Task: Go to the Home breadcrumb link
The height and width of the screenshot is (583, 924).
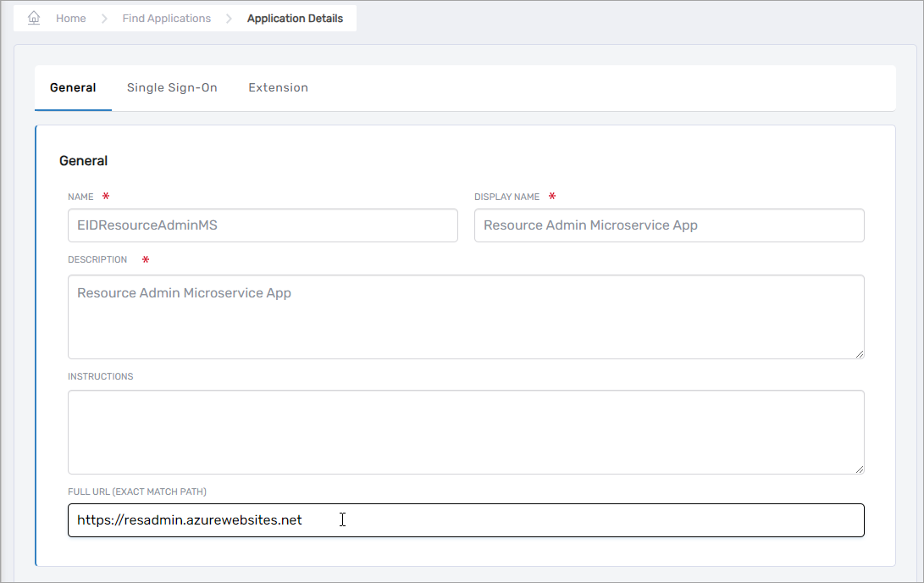Action: coord(70,19)
